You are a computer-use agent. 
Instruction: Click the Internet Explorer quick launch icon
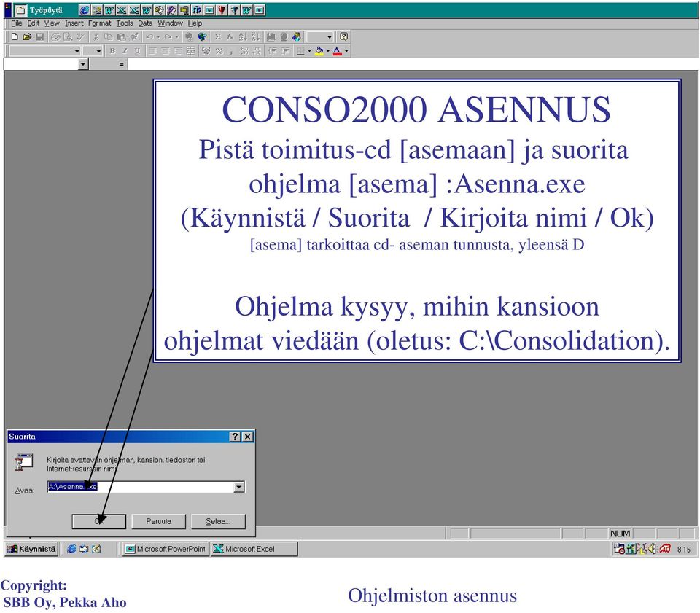pyautogui.click(x=71, y=549)
